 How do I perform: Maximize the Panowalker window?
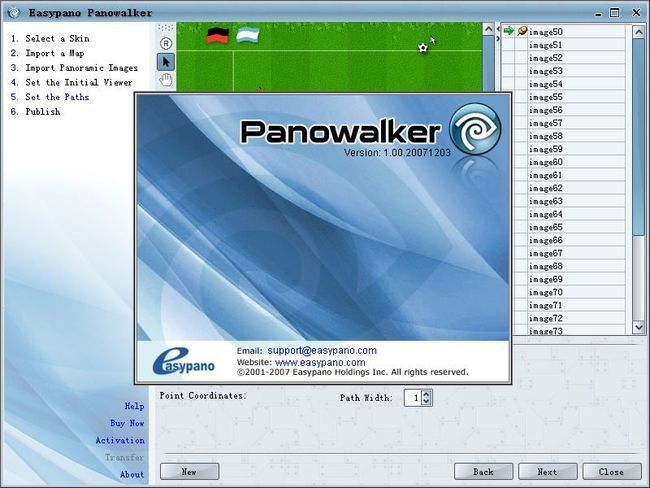pos(615,13)
